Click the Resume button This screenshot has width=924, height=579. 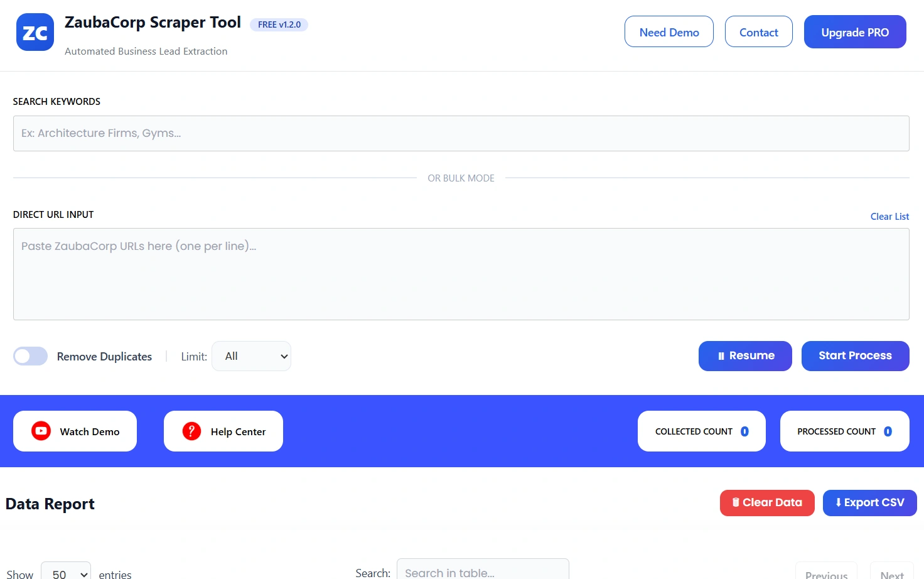pos(745,356)
